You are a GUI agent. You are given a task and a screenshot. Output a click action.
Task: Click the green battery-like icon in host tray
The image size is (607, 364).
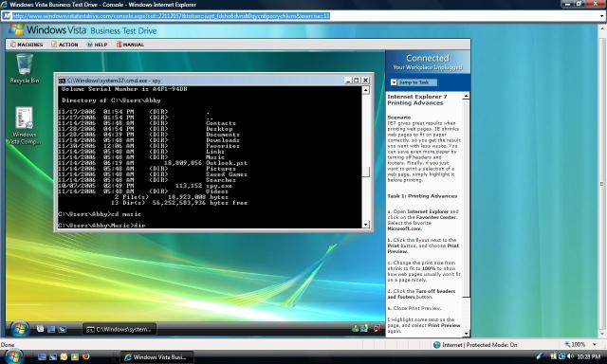[553, 356]
